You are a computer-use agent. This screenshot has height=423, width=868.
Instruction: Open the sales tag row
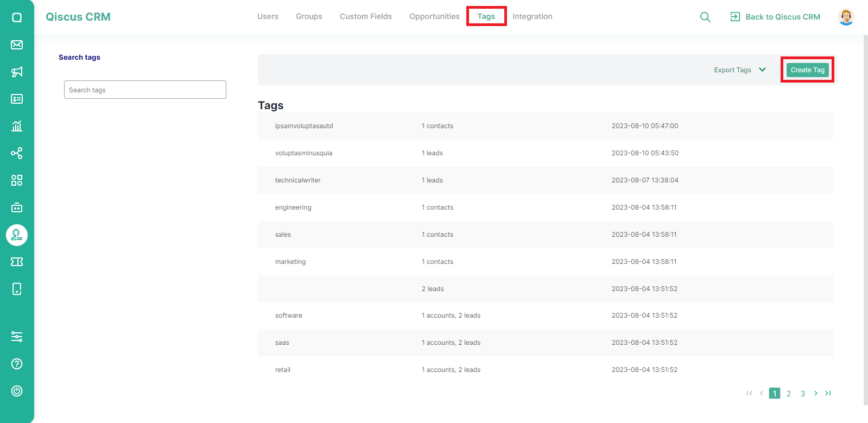click(x=545, y=235)
